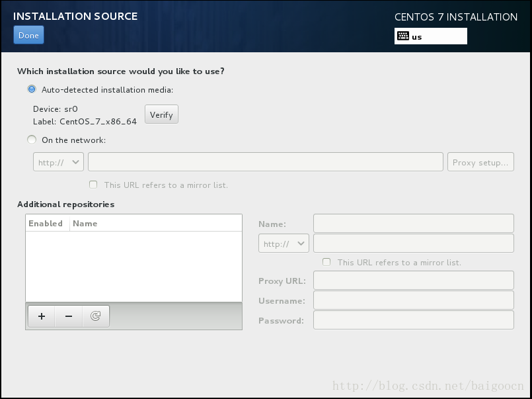Click the network source URL field
Screen dimensions: 532x399
click(265, 162)
